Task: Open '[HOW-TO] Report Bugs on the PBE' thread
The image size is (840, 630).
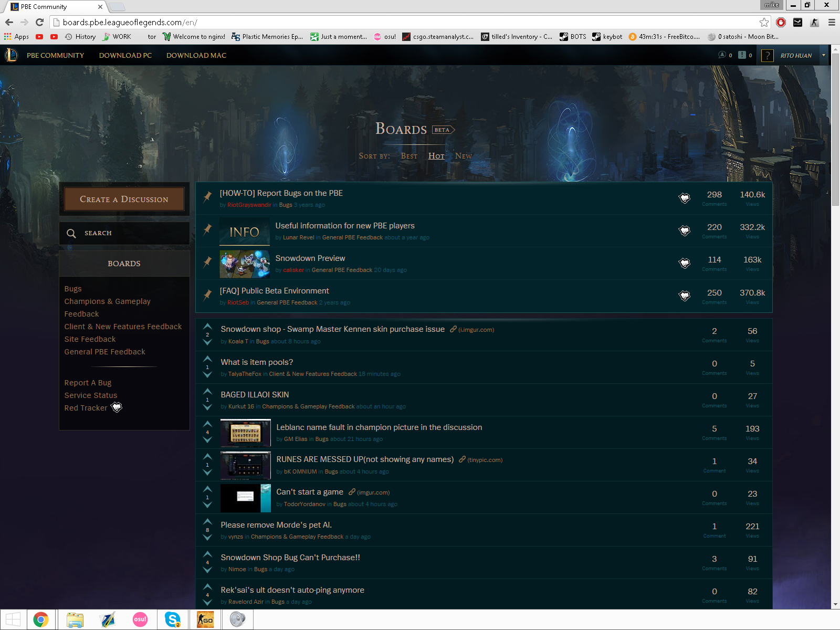Action: coord(281,193)
